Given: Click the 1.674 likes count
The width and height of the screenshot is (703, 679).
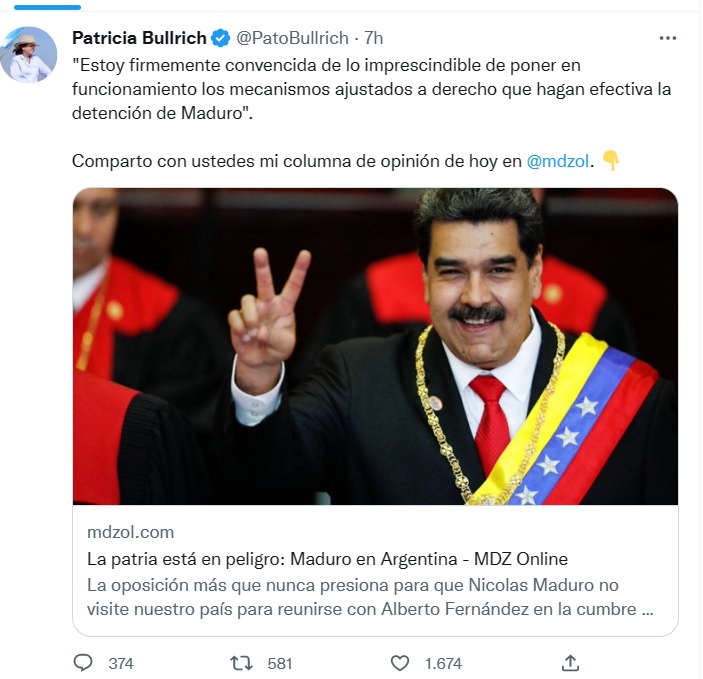Looking at the screenshot, I should [443, 663].
